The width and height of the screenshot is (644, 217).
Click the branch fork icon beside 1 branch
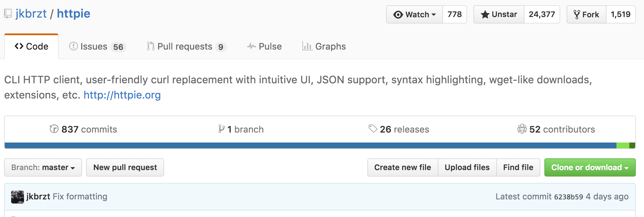coord(222,129)
